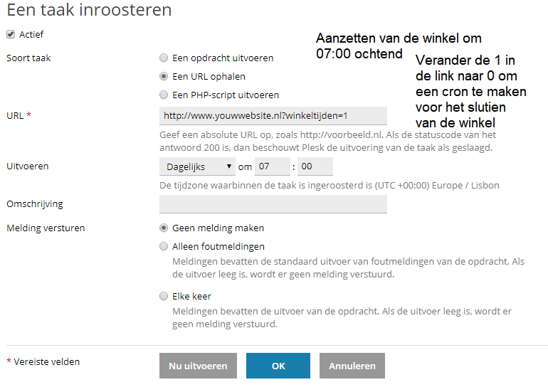Select 'Een URL ophalen' radio option

point(164,77)
